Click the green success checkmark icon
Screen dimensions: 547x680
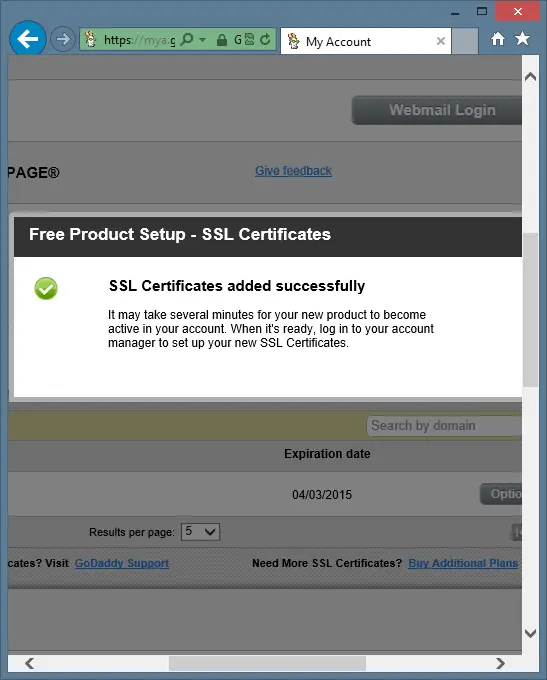pyautogui.click(x=46, y=288)
